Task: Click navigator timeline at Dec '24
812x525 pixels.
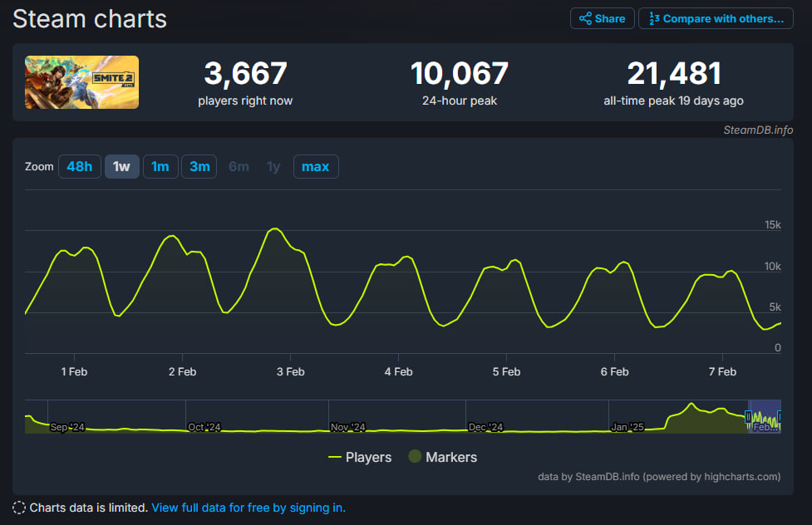Action: (485, 427)
